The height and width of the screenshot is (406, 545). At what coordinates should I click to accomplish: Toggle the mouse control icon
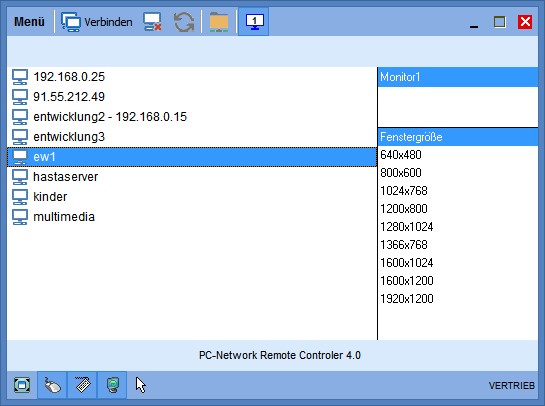[52, 385]
